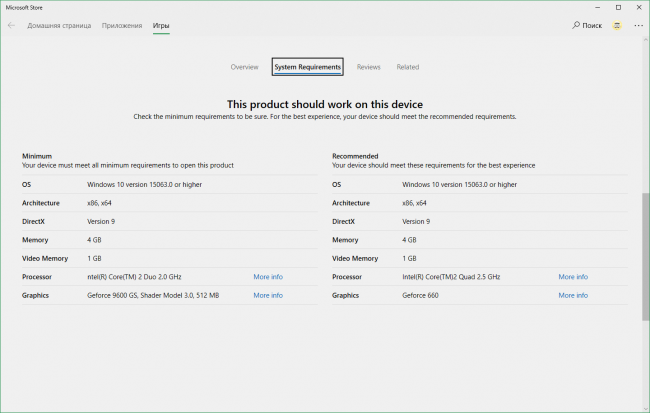Minimize the Microsoft Store window
This screenshot has width=650, height=413.
[598, 7]
